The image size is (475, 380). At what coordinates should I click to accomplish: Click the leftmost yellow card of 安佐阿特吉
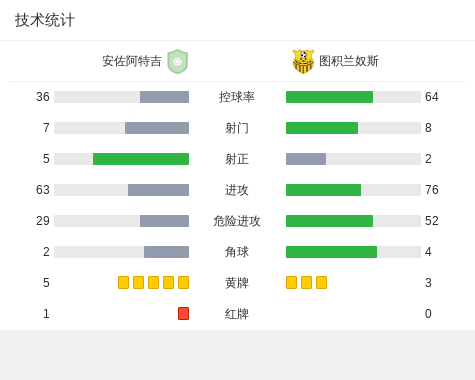click(x=123, y=282)
